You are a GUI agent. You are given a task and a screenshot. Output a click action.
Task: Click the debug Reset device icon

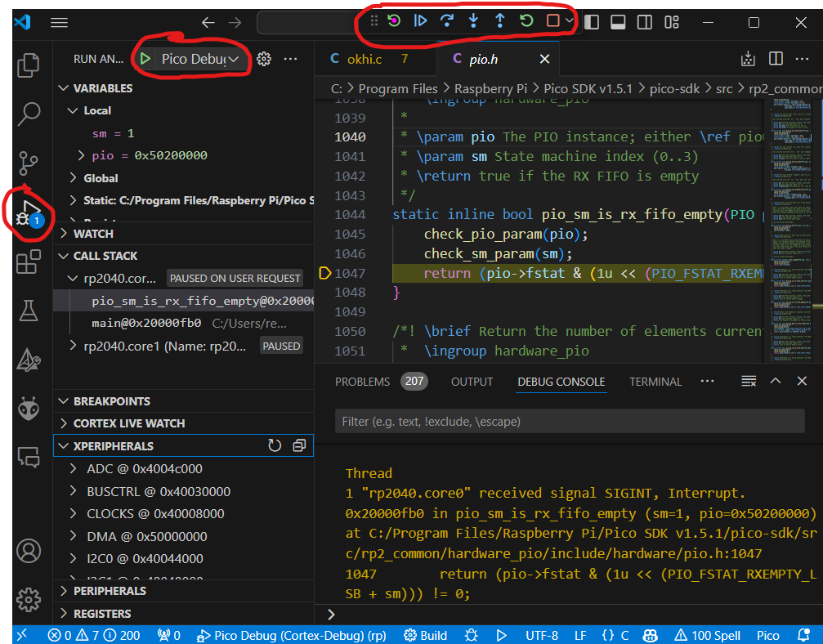(394, 21)
